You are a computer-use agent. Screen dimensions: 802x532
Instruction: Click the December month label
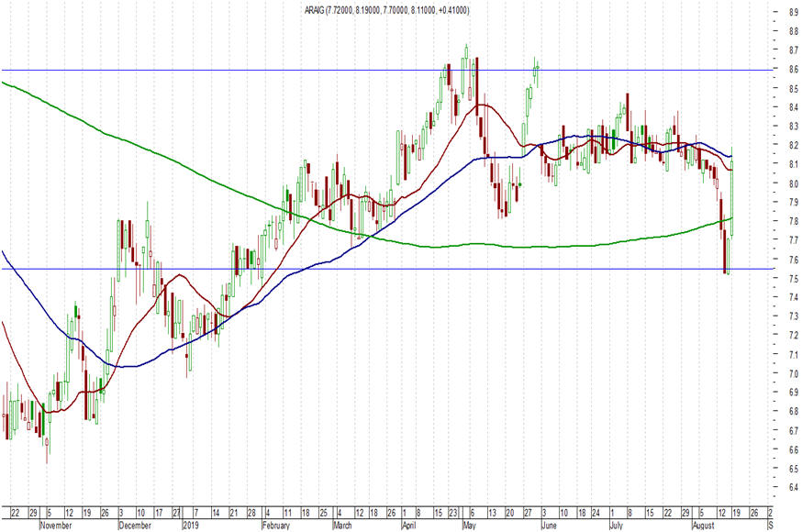tap(135, 526)
